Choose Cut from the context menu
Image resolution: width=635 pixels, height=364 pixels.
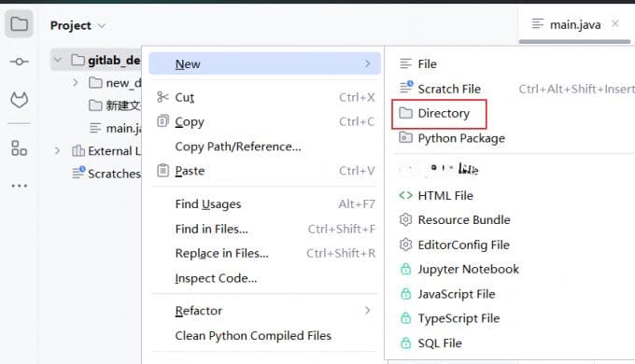coord(265,97)
